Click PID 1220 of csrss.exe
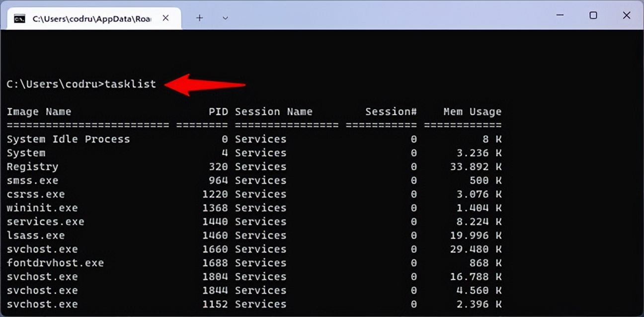This screenshot has height=317, width=644. [215, 194]
